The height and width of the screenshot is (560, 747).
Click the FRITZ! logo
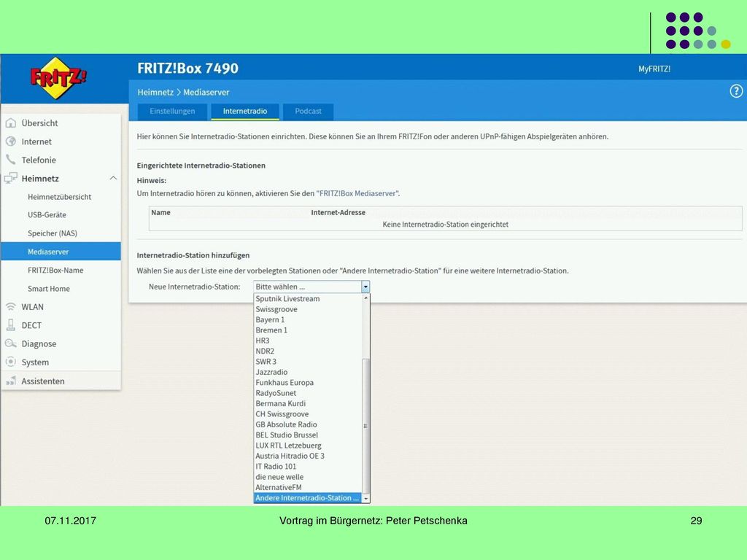[x=58, y=78]
